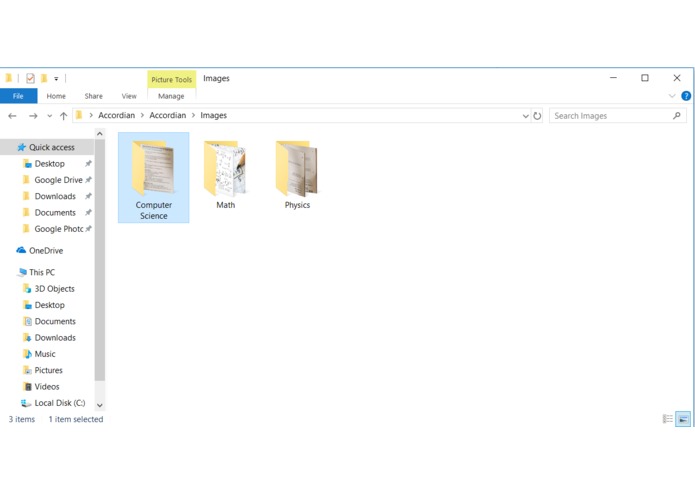Click the '1 item selected' status text
695x494 pixels.
pos(76,419)
